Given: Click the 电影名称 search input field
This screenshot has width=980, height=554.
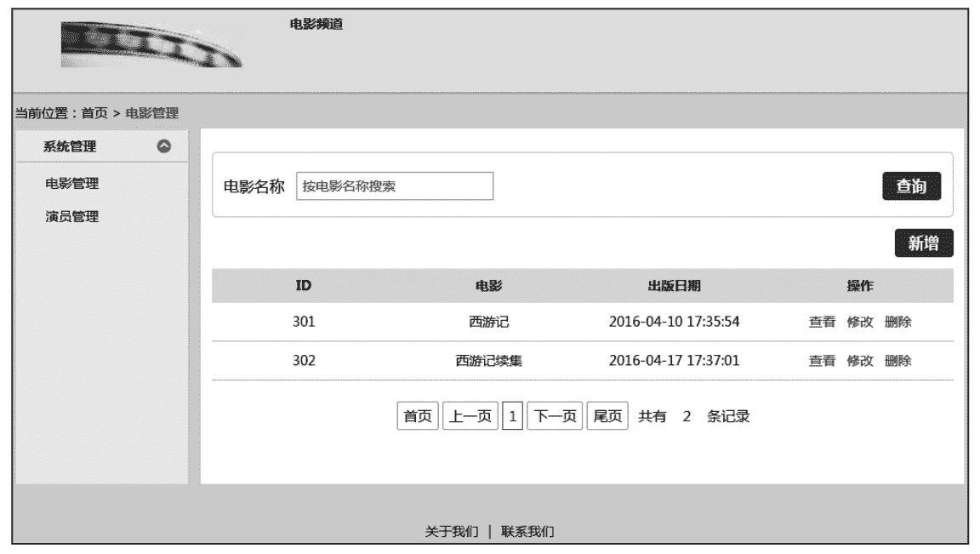Looking at the screenshot, I should pyautogui.click(x=395, y=186).
